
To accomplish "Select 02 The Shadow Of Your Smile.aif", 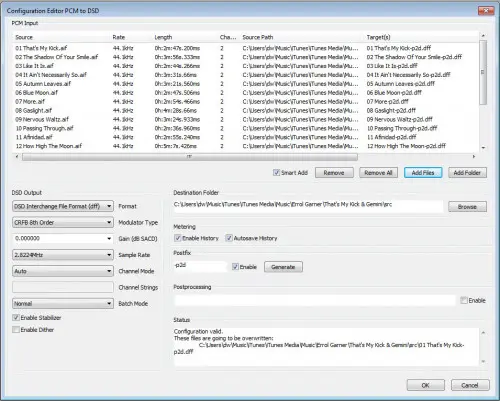I will point(246,57).
